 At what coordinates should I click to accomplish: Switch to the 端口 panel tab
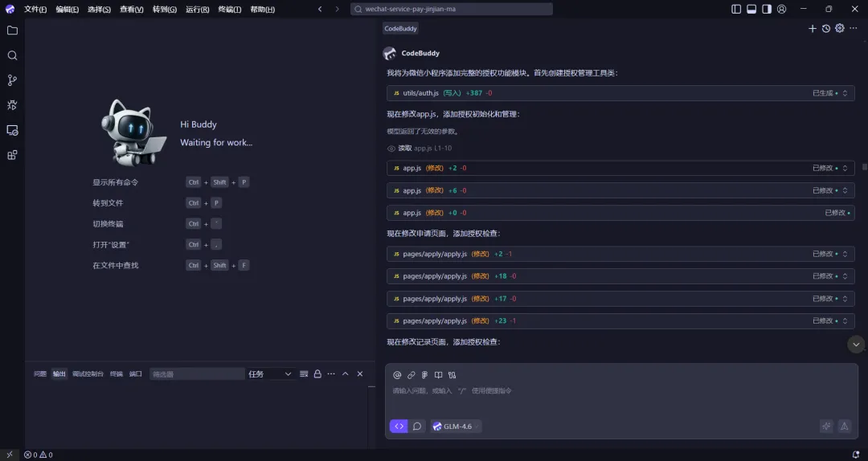[x=136, y=374]
